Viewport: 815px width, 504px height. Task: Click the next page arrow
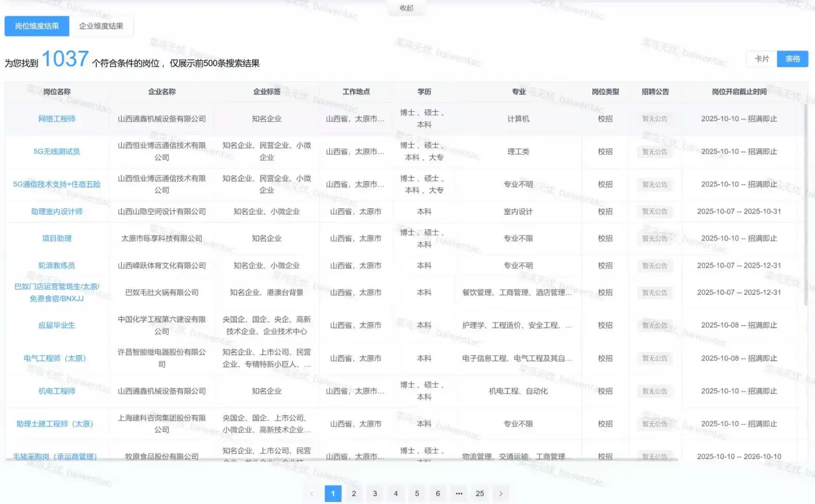501,493
